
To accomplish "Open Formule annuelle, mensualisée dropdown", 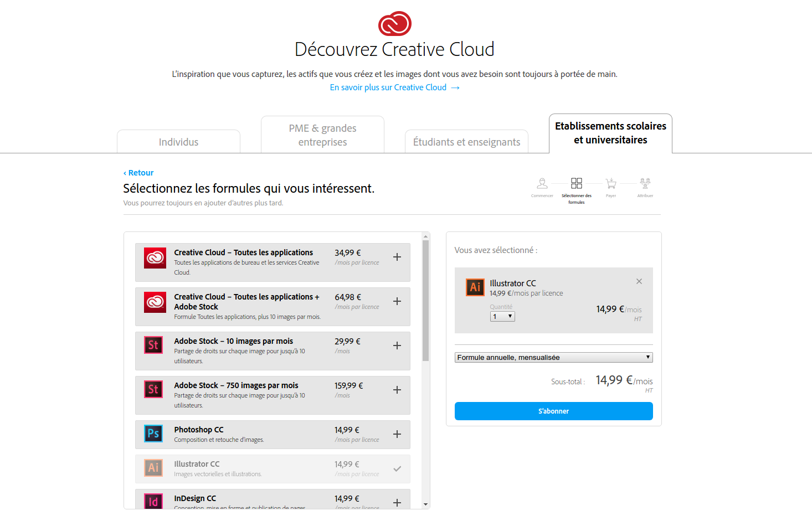I will pyautogui.click(x=554, y=358).
